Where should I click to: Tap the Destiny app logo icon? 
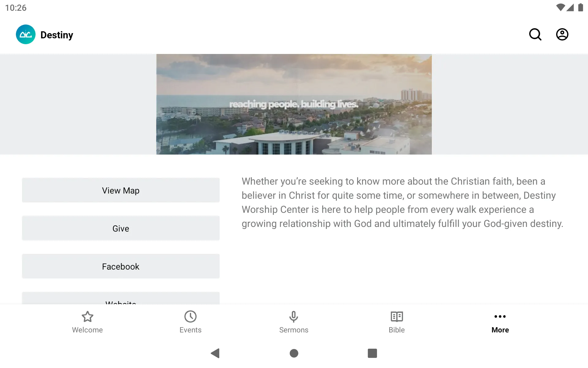[25, 34]
